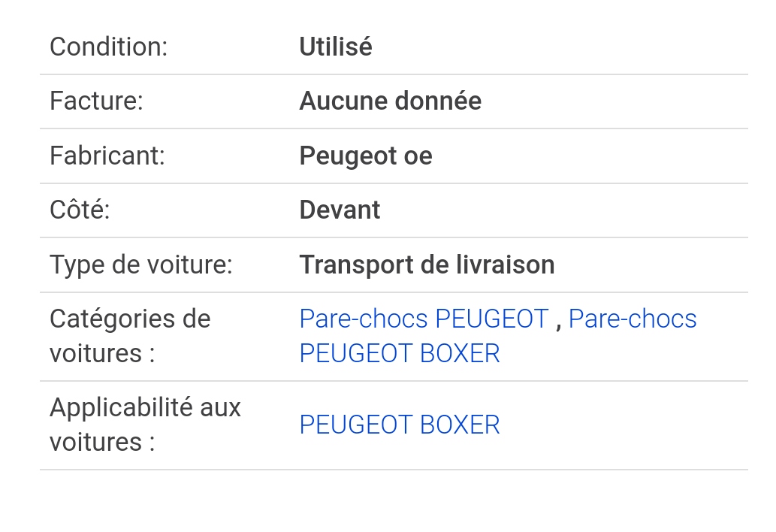Image resolution: width=776 pixels, height=532 pixels.
Task: Click the Applicabilité aux voitures label
Action: pos(145,425)
